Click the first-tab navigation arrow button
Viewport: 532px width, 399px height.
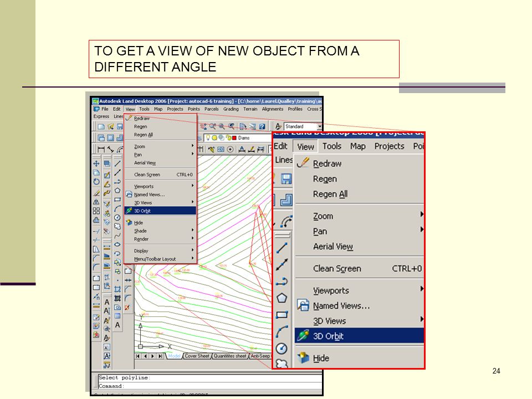tap(137, 356)
